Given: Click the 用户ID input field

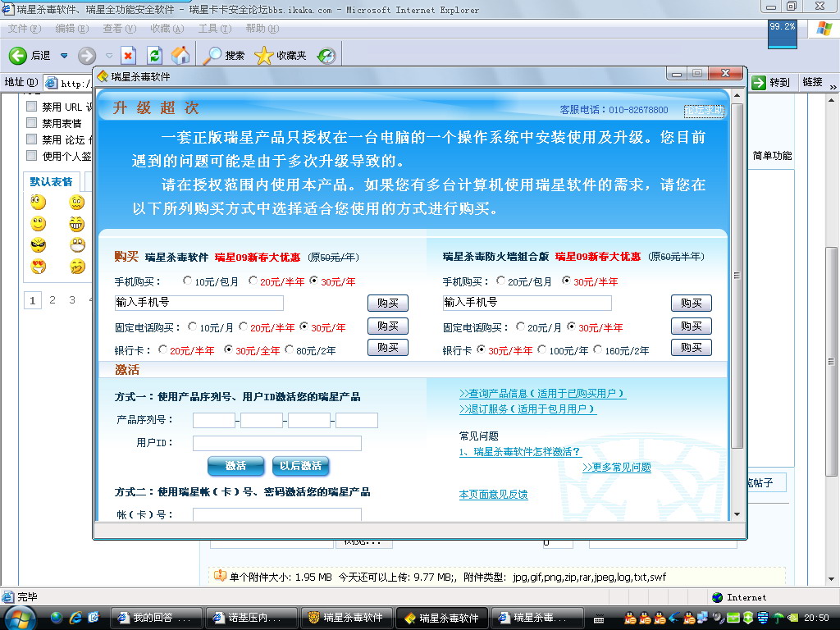Looking at the screenshot, I should 277,443.
